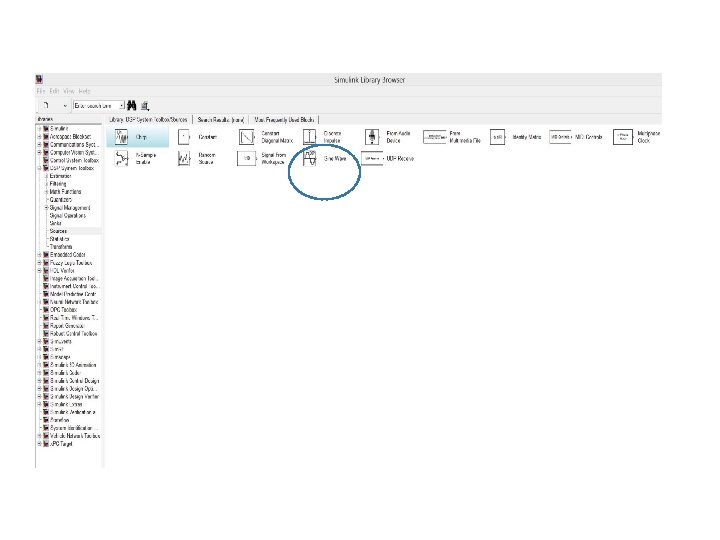The height and width of the screenshot is (540, 720).
Task: Click the Aerospace Blockset library icon
Action: click(x=46, y=136)
